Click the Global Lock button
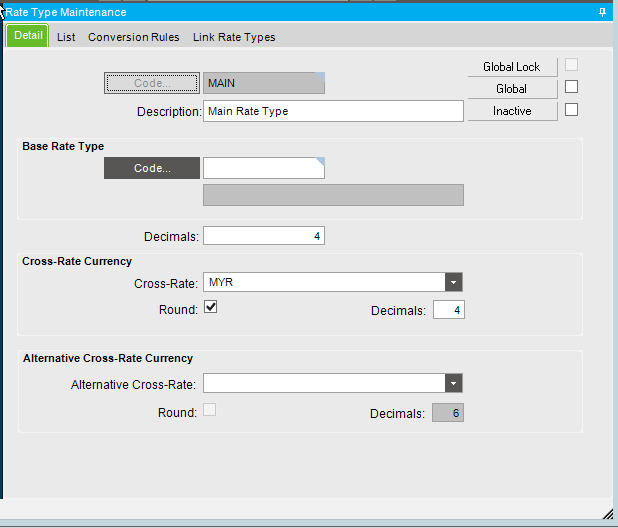The height and width of the screenshot is (528, 618). (511, 67)
